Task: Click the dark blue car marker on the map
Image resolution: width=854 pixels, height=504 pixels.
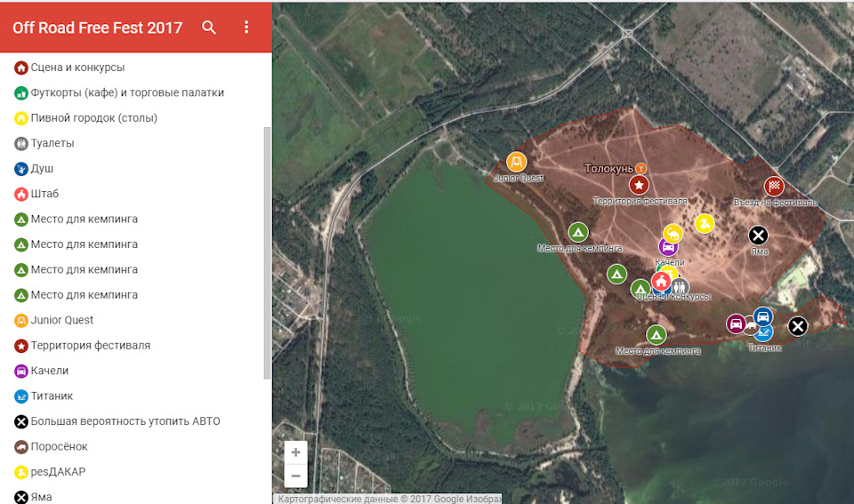Action: tap(763, 316)
